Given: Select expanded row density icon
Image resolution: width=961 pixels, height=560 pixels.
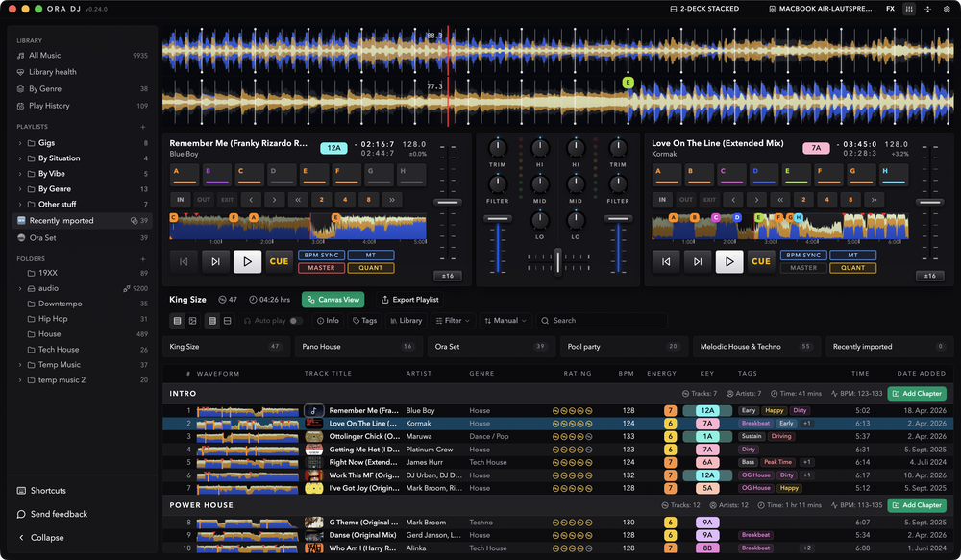Looking at the screenshot, I should (x=228, y=321).
